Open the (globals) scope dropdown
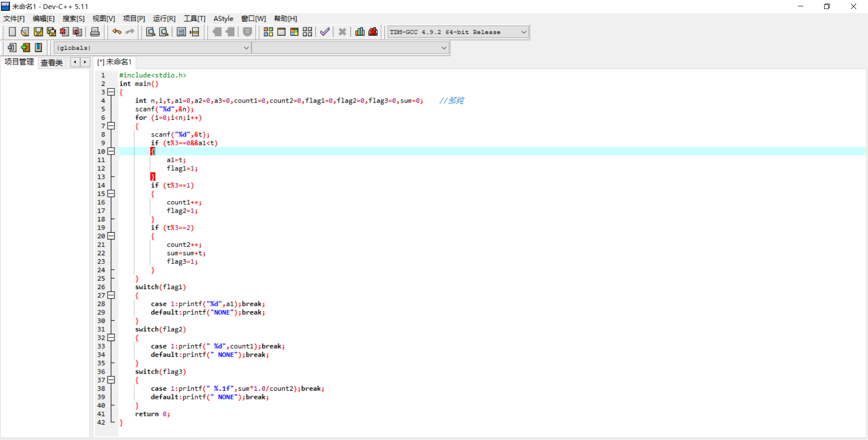Image resolution: width=868 pixels, height=440 pixels. (152, 48)
